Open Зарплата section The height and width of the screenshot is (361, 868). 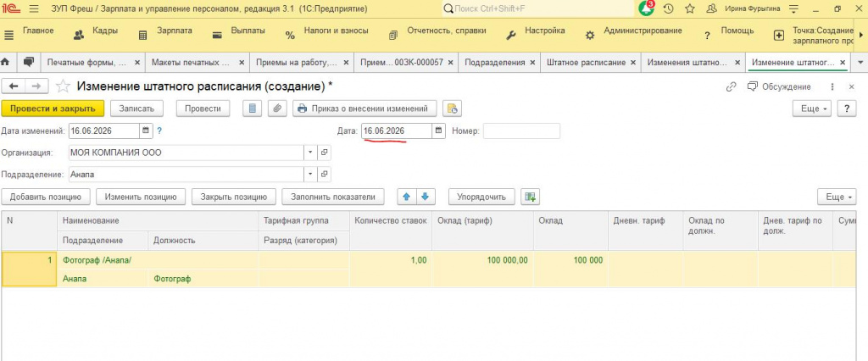click(x=175, y=31)
